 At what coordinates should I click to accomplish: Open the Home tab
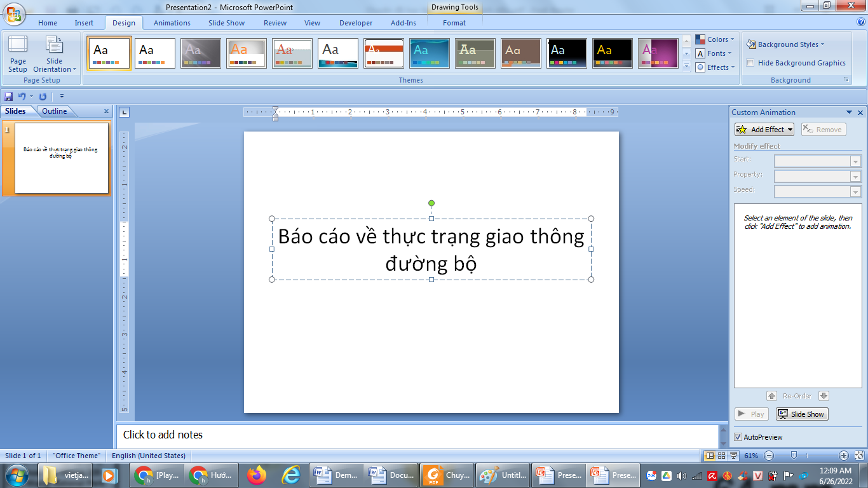(x=48, y=23)
